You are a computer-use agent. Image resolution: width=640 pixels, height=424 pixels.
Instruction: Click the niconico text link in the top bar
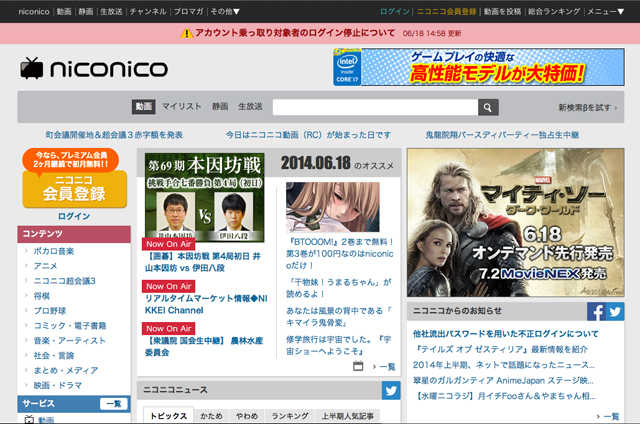[x=34, y=11]
